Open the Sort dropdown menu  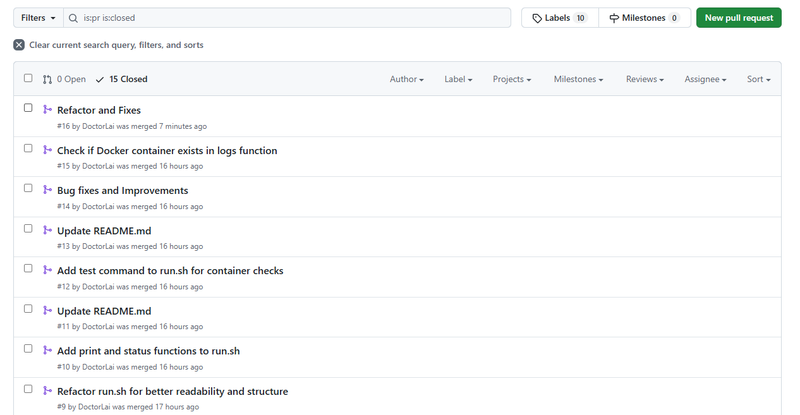(758, 79)
